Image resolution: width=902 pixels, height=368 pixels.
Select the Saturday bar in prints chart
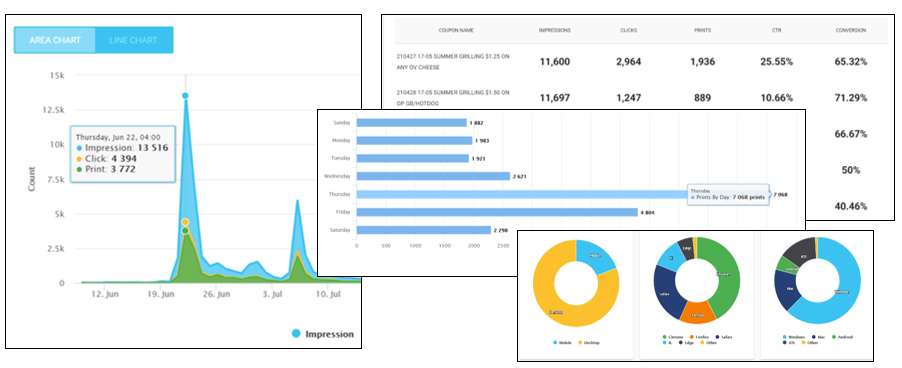424,230
